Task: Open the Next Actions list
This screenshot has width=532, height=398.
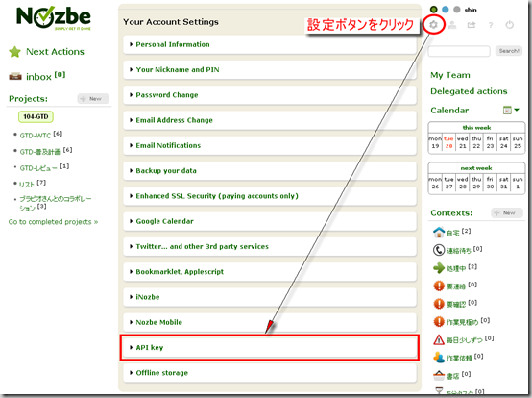Action: coord(55,52)
